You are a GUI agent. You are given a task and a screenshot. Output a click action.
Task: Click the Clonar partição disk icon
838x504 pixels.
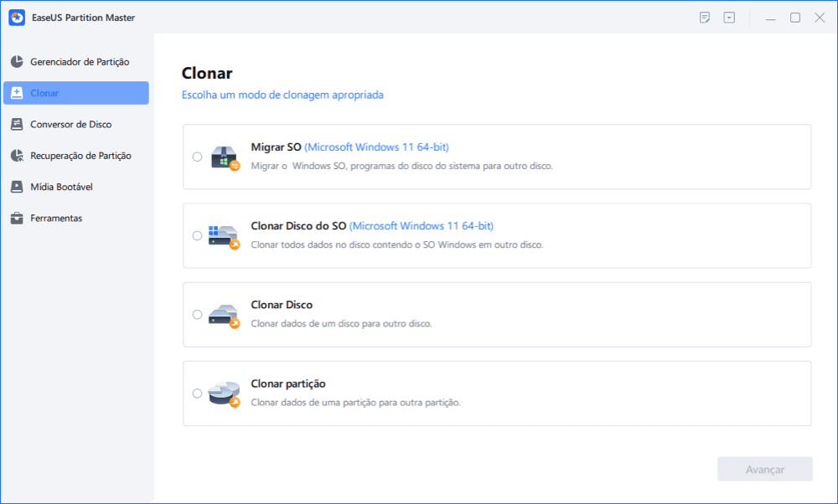pos(224,394)
